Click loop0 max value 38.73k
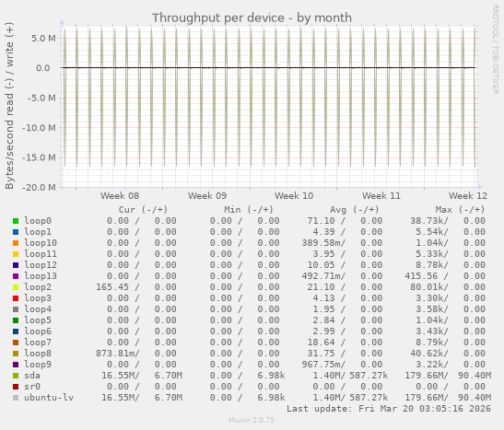Image resolution: width=504 pixels, height=430 pixels. (x=427, y=221)
